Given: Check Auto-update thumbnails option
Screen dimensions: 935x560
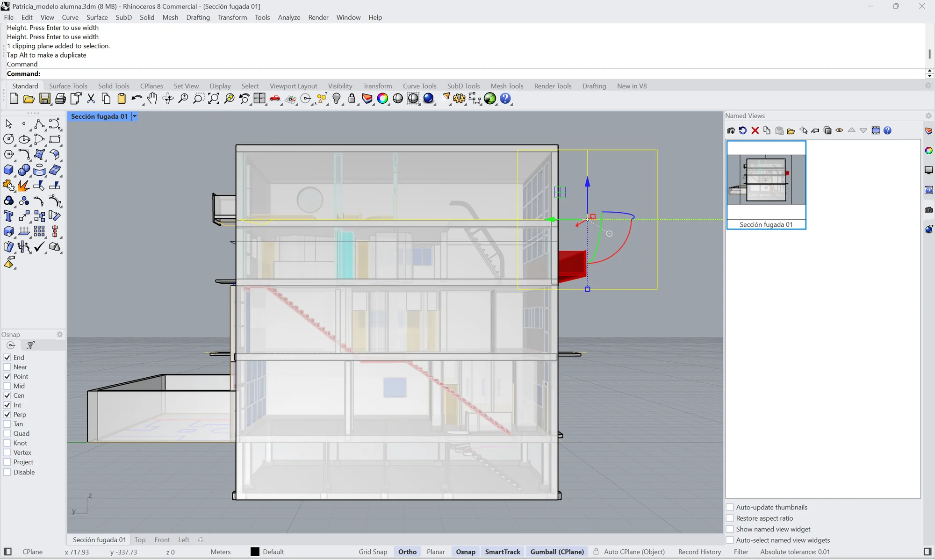Looking at the screenshot, I should click(730, 507).
